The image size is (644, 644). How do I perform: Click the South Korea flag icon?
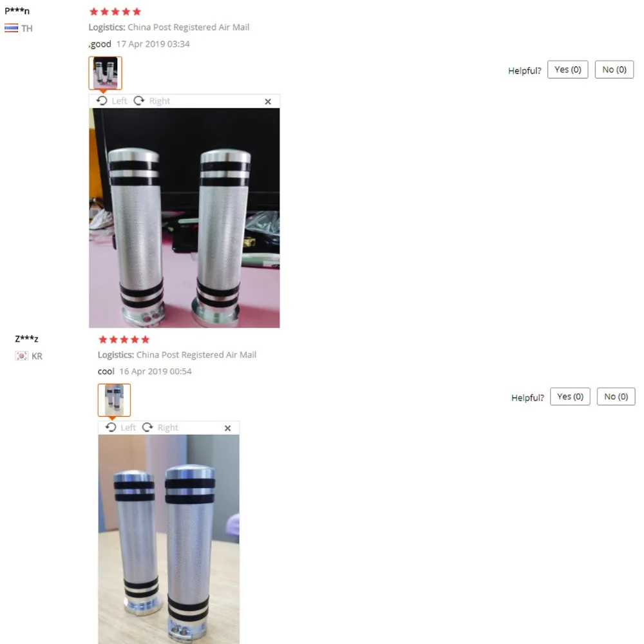(21, 355)
